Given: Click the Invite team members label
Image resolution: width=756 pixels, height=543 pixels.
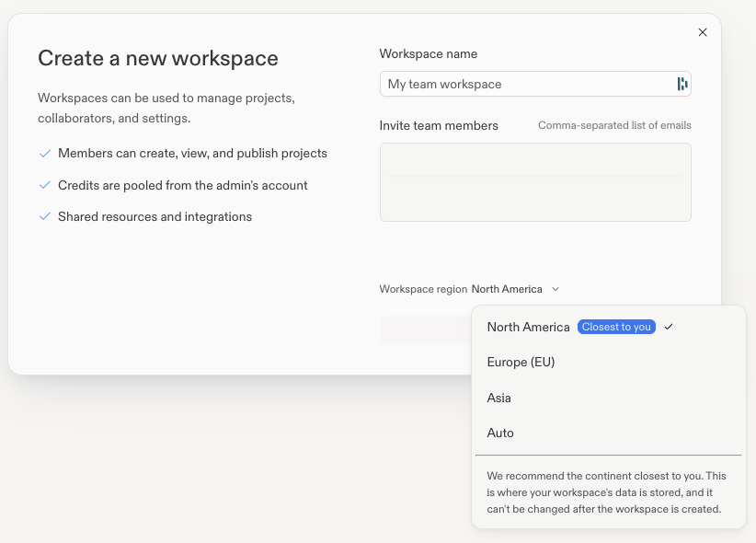Looking at the screenshot, I should (439, 125).
